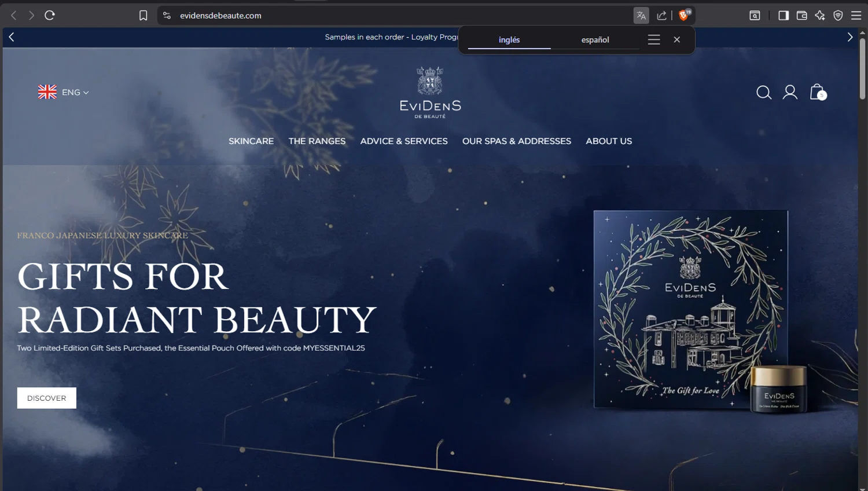Open the SKINCARE menu
Screen dimensions: 868x491
tap(251, 141)
